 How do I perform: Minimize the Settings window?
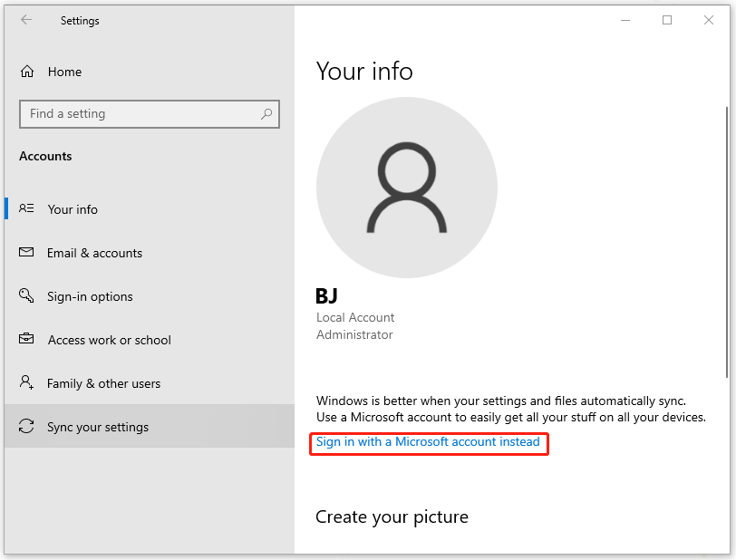(625, 20)
